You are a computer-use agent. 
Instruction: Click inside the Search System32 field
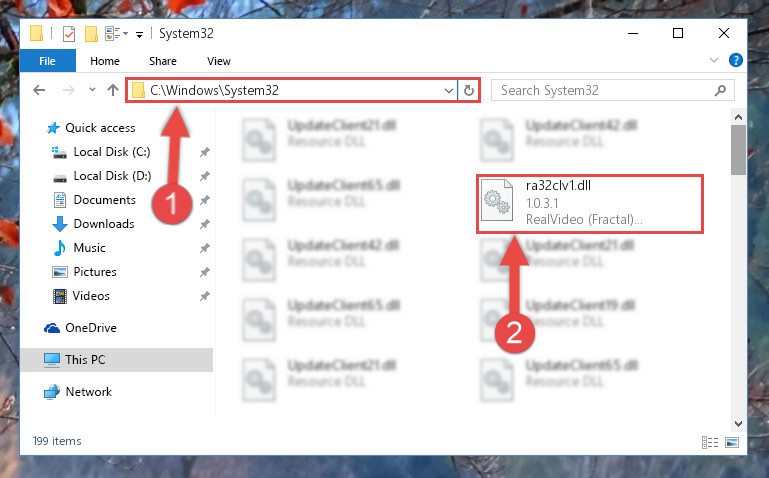pyautogui.click(x=602, y=90)
